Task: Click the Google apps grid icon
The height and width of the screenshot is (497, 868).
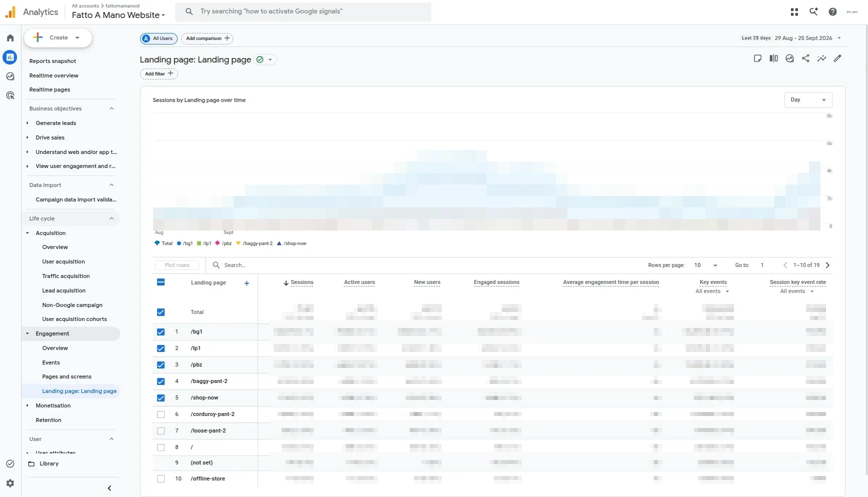Action: coord(794,12)
